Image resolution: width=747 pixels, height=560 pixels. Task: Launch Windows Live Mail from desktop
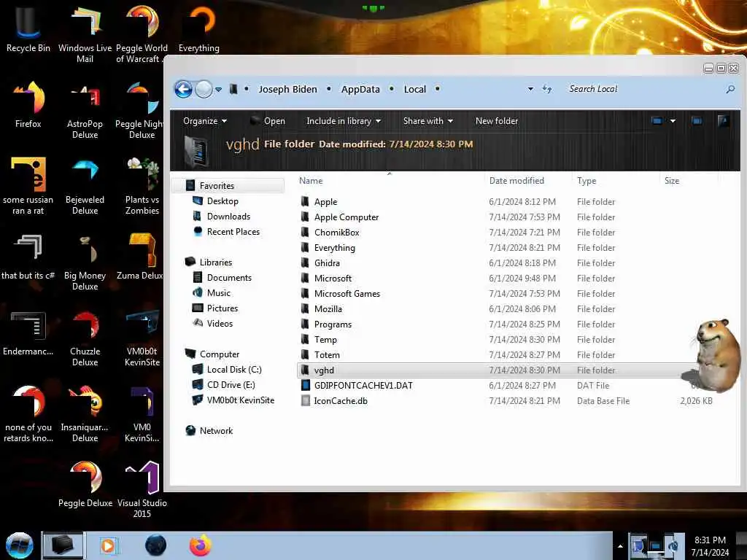pyautogui.click(x=85, y=34)
